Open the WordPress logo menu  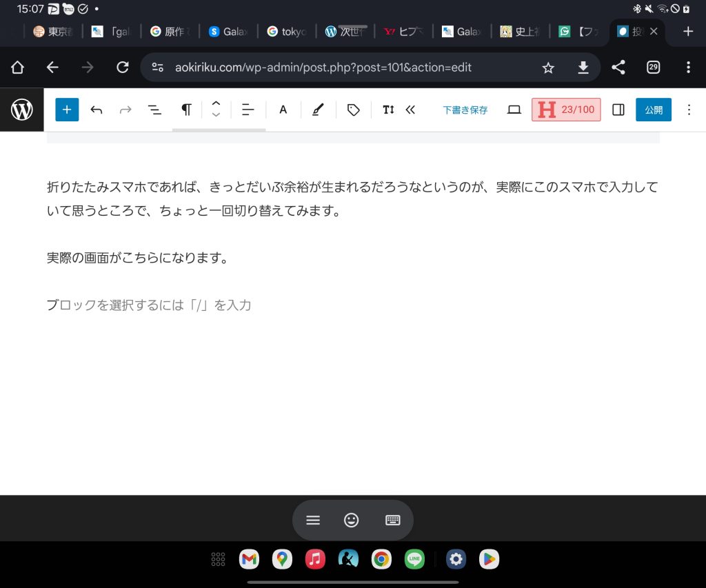coord(22,110)
